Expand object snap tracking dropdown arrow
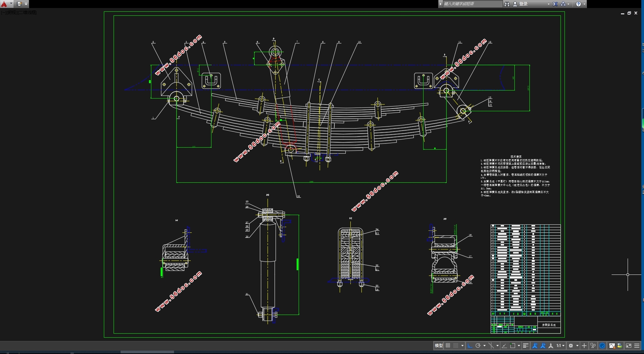The height and width of the screenshot is (354, 644). click(497, 346)
